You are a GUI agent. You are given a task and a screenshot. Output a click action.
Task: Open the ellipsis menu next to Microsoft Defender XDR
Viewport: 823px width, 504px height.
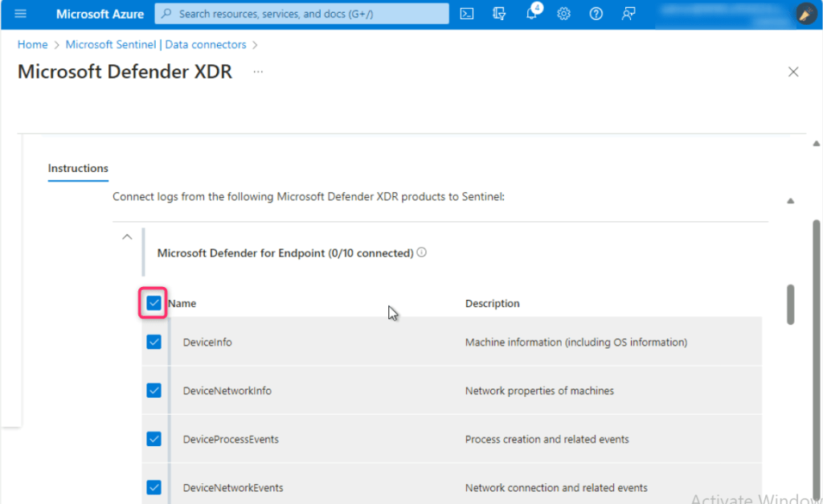pyautogui.click(x=258, y=72)
